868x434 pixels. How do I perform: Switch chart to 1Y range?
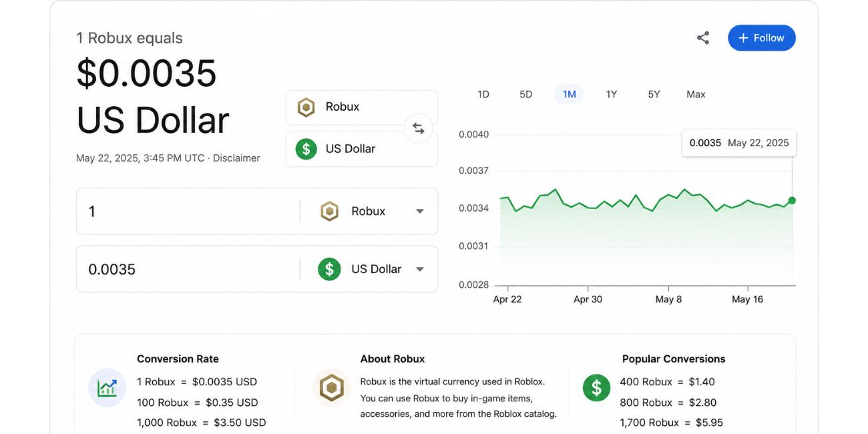612,94
